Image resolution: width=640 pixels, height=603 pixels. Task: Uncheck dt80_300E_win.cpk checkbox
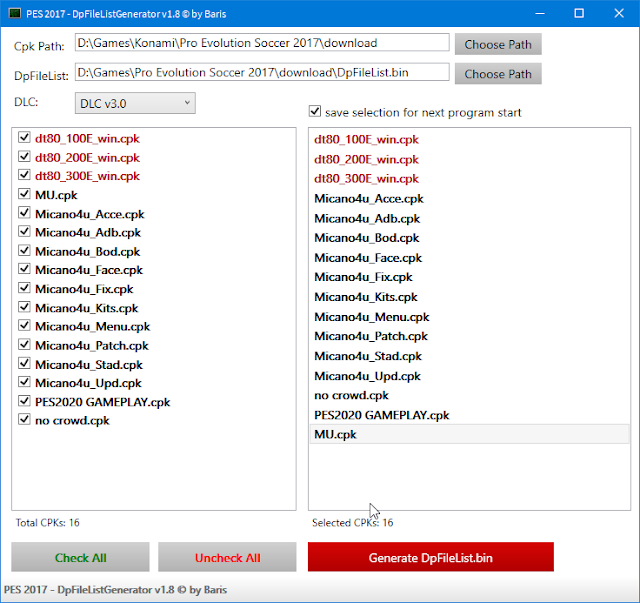[x=24, y=175]
